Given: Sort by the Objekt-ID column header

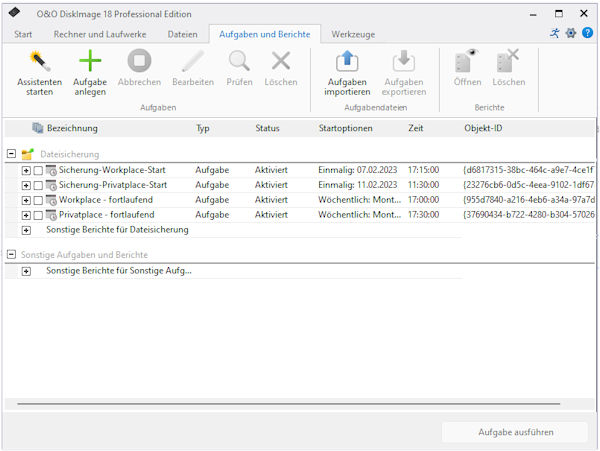Looking at the screenshot, I should click(483, 128).
